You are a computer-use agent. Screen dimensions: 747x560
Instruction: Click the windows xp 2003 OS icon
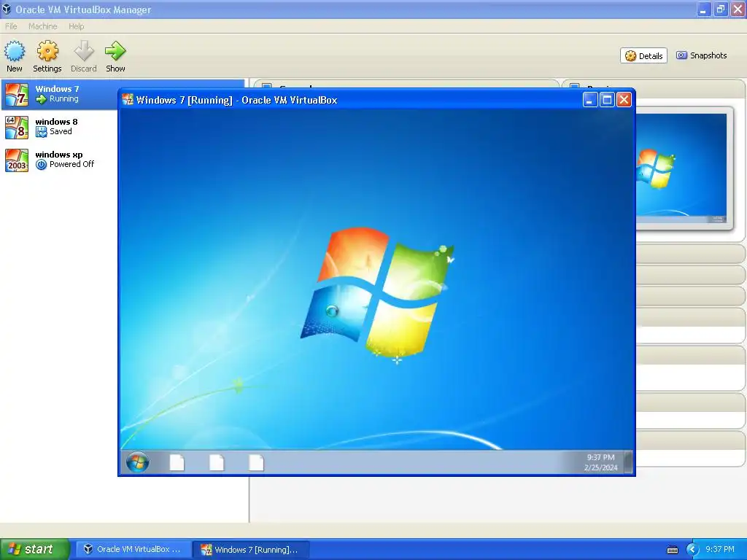(x=17, y=160)
